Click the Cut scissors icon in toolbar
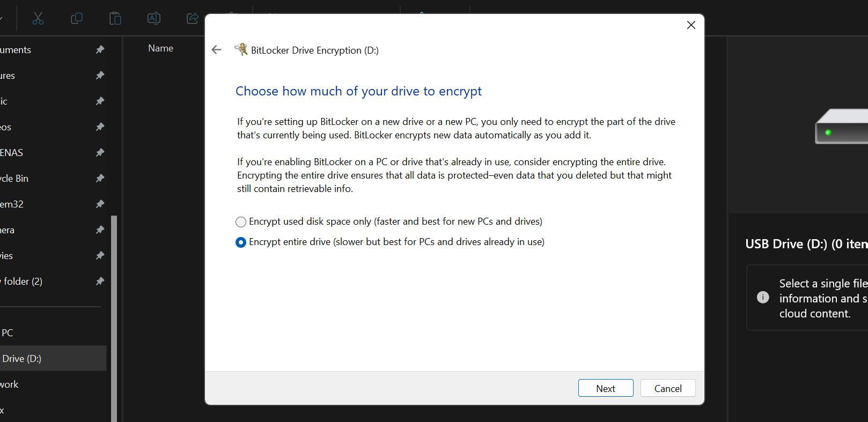The width and height of the screenshot is (868, 422). [x=38, y=19]
